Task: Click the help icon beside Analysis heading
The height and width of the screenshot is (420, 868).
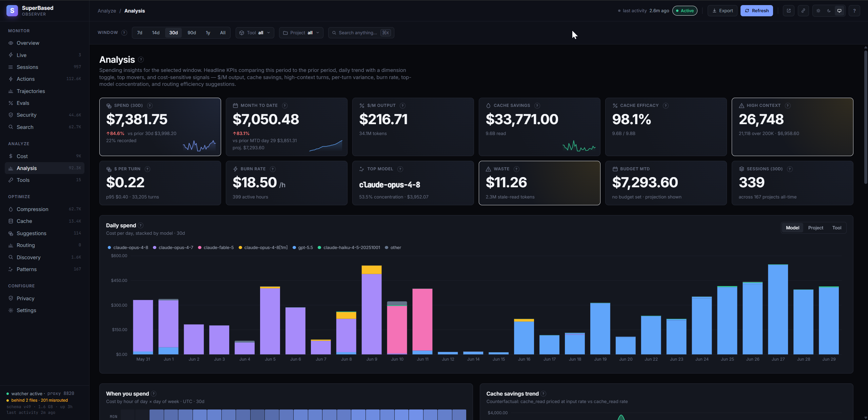Action: 141,60
